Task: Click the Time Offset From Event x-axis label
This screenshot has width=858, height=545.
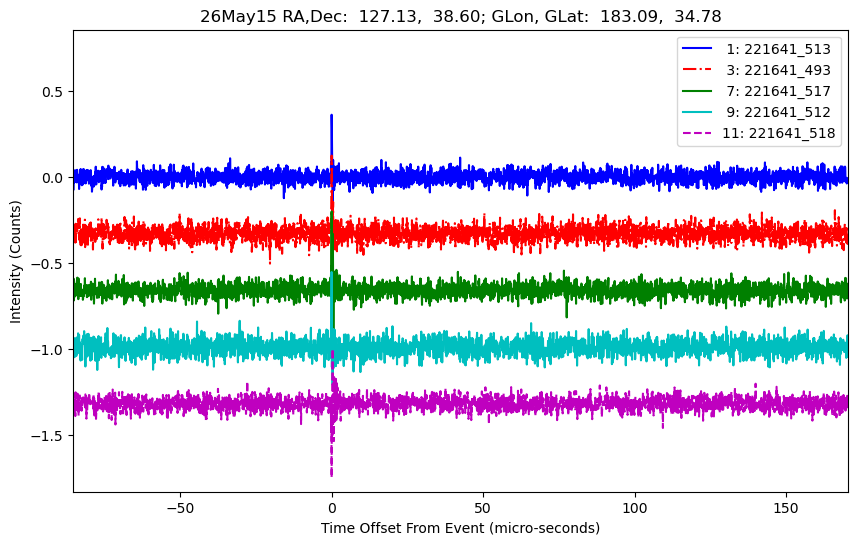Action: [460, 528]
